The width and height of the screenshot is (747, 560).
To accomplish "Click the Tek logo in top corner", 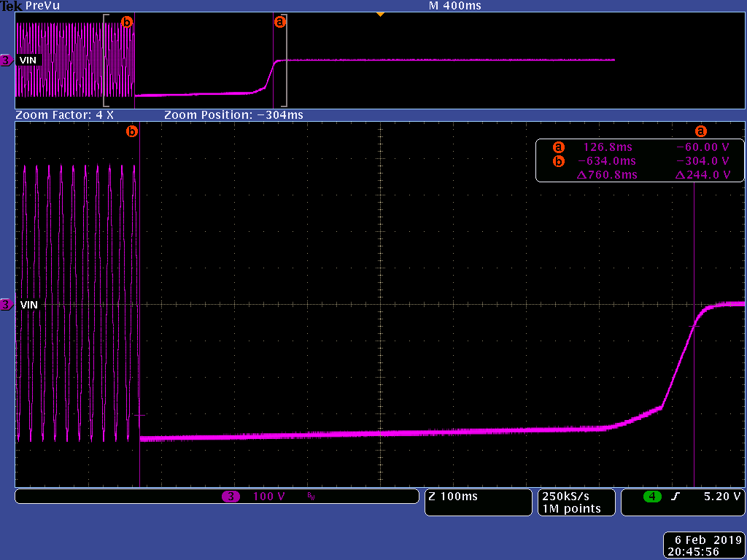I will tap(11, 6).
